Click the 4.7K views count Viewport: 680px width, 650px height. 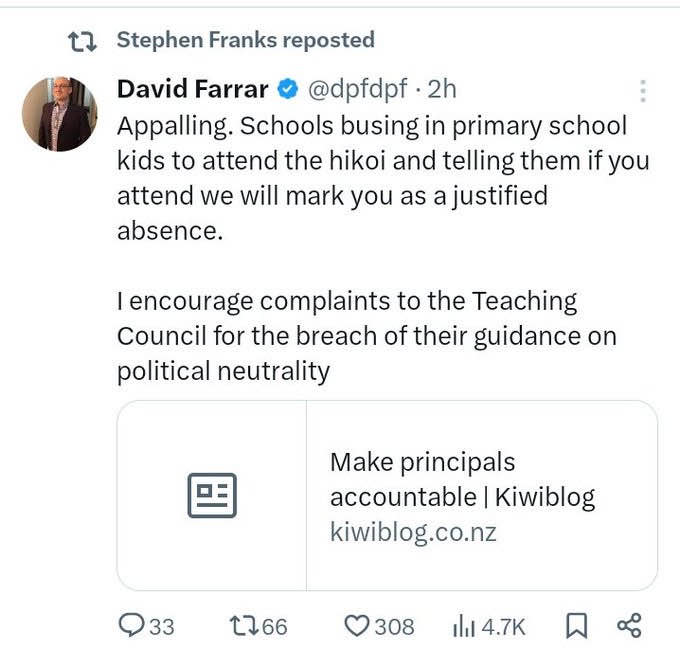[x=503, y=626]
